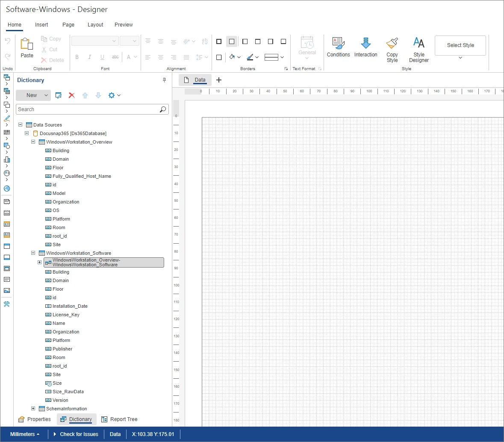The image size is (504, 442).
Task: Select the Barcode tool in the toolbox
Action: pos(6,133)
